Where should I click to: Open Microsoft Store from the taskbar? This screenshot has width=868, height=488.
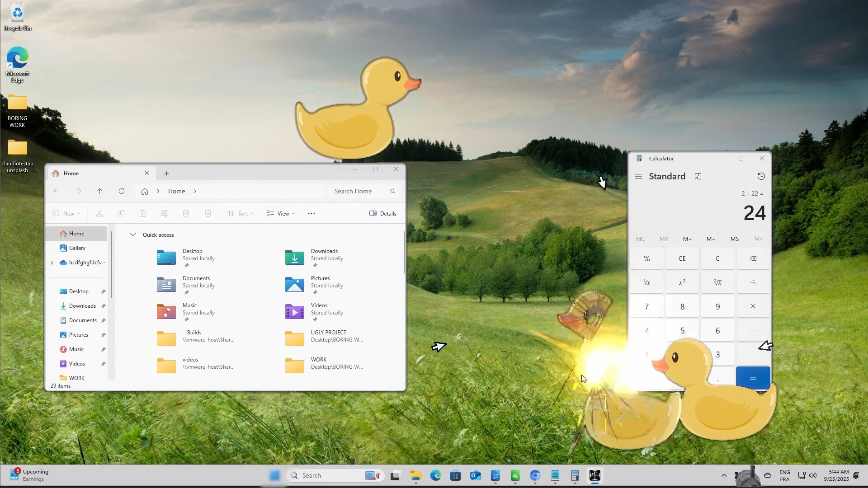tap(455, 475)
